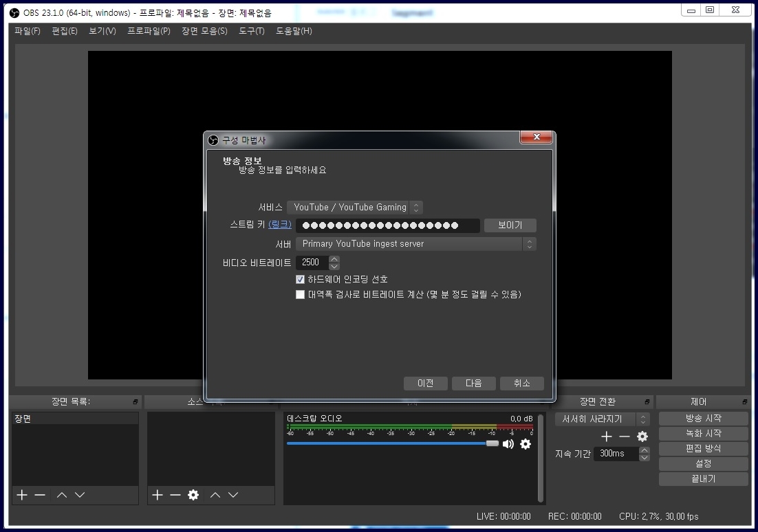Mute desktop audio speaker icon
This screenshot has width=758, height=532.
tap(508, 443)
